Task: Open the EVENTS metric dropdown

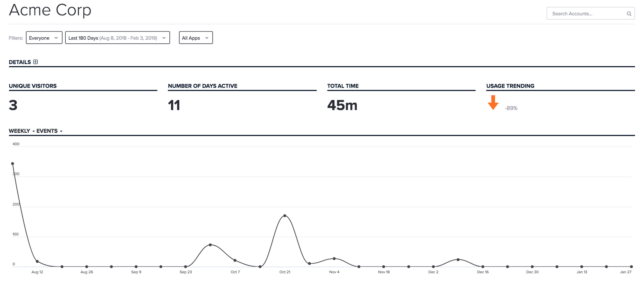Action: (49, 131)
